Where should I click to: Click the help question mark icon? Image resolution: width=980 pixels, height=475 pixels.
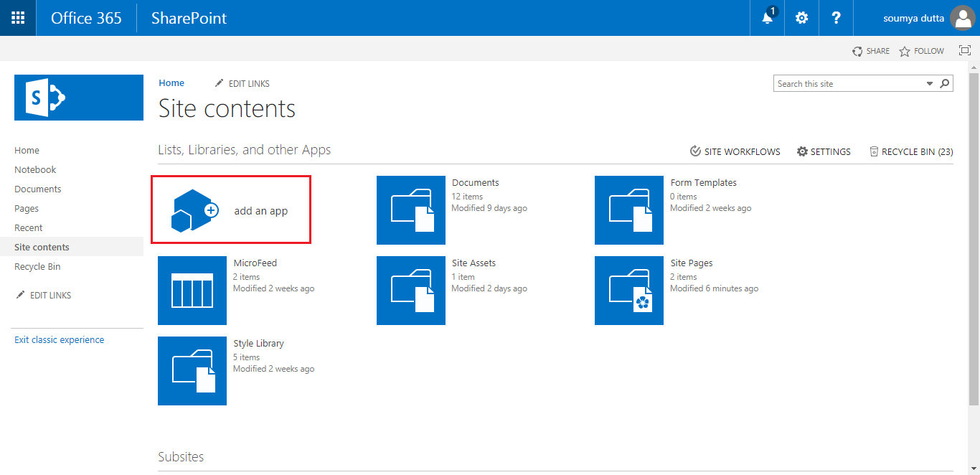pos(836,18)
